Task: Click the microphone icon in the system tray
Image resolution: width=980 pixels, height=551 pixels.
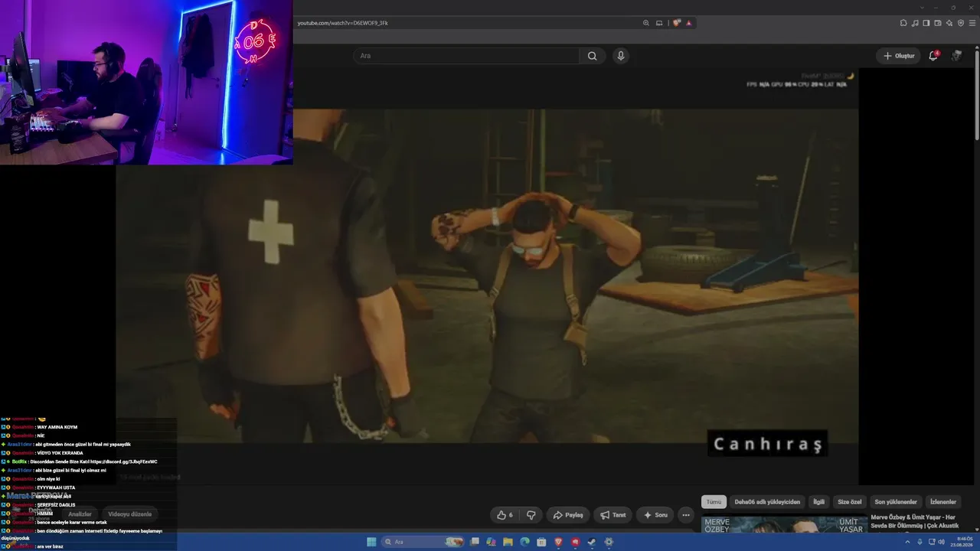Action: [920, 542]
